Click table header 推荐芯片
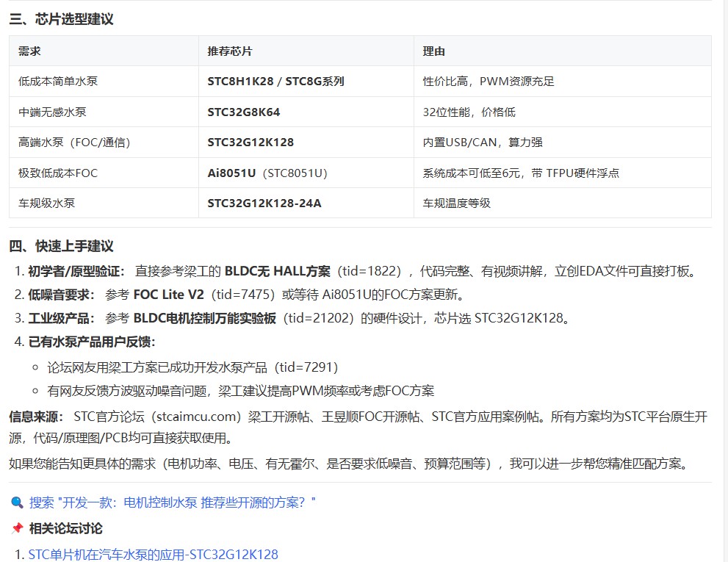This screenshot has width=728, height=562. point(306,51)
